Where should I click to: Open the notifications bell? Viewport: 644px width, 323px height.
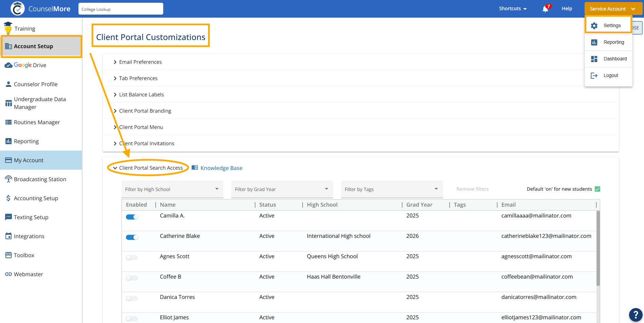pyautogui.click(x=545, y=9)
